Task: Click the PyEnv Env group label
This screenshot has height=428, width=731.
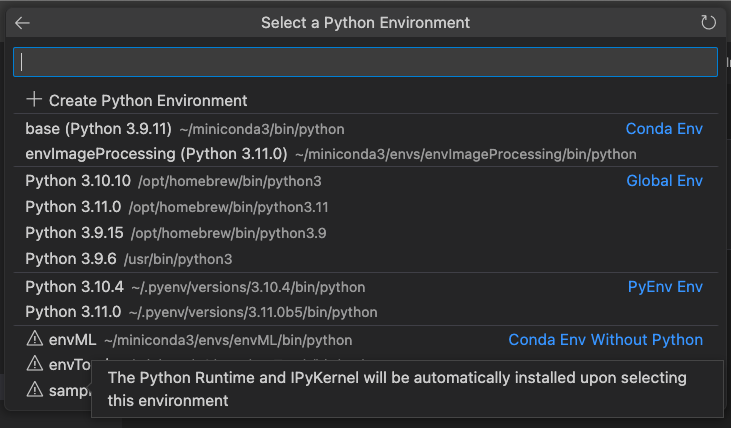Action: (665, 287)
